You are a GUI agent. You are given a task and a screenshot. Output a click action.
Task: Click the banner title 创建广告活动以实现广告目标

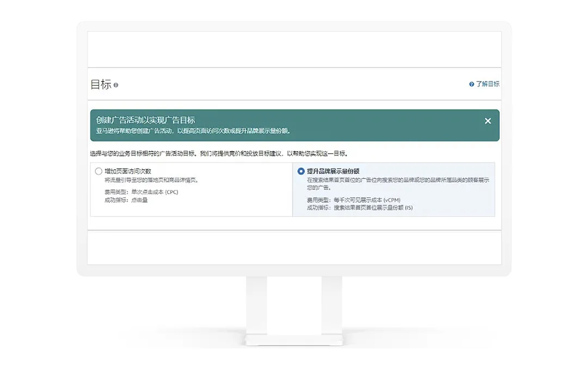(145, 120)
